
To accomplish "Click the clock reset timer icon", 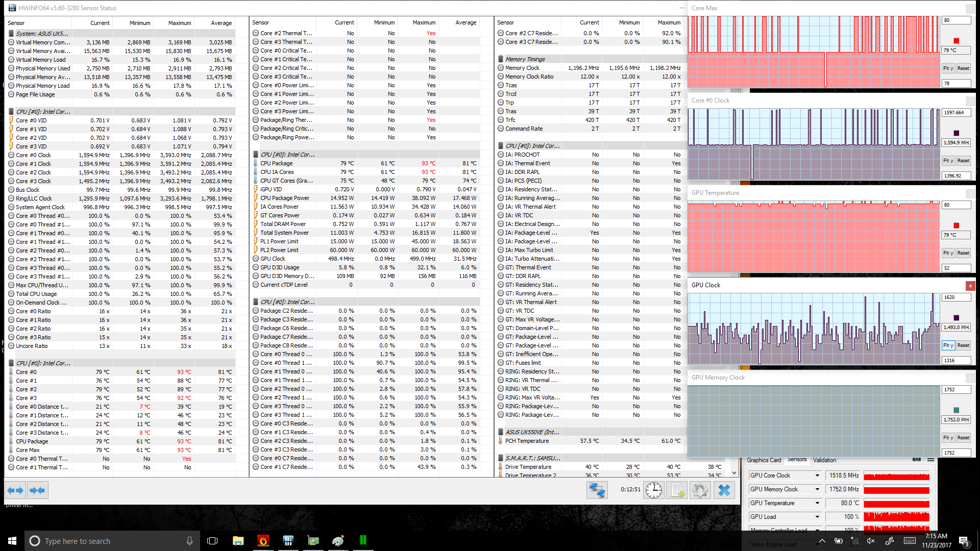I will [x=653, y=490].
